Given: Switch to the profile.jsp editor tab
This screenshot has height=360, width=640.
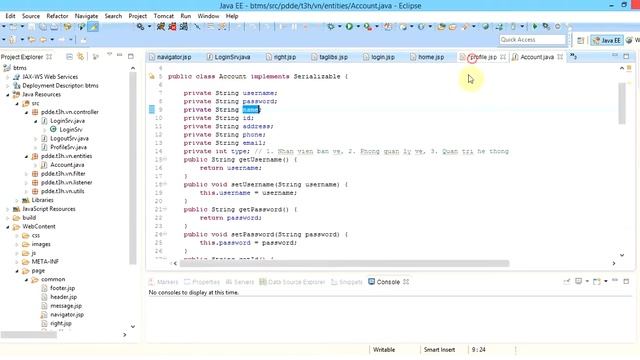Looking at the screenshot, I should (x=483, y=57).
